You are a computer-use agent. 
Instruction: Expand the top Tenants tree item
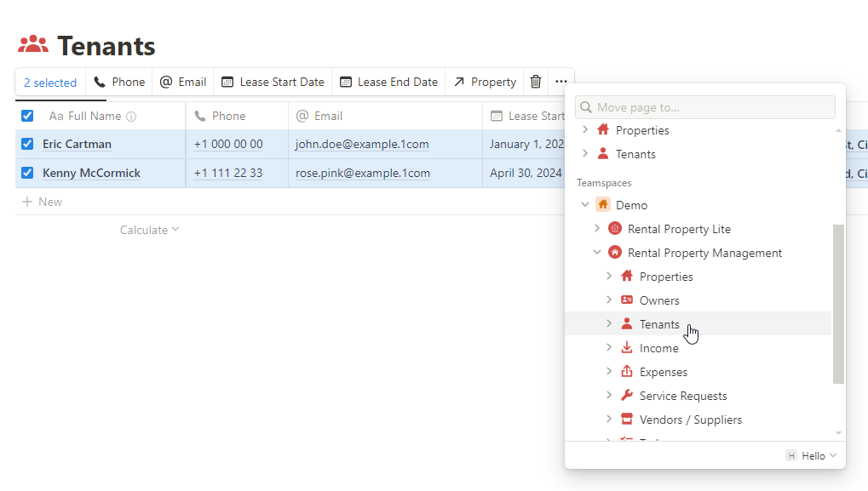585,154
